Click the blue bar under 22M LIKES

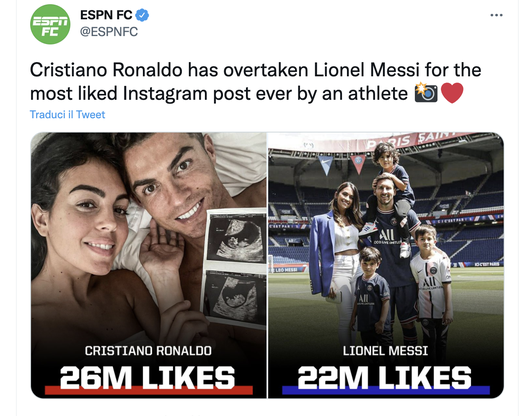(x=386, y=390)
